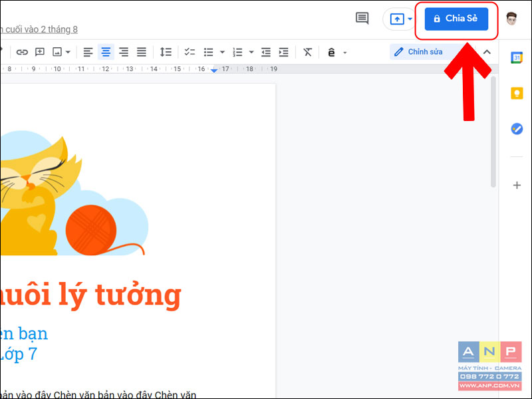532x399 pixels.
Task: Apply bulleted list
Action: 208,53
